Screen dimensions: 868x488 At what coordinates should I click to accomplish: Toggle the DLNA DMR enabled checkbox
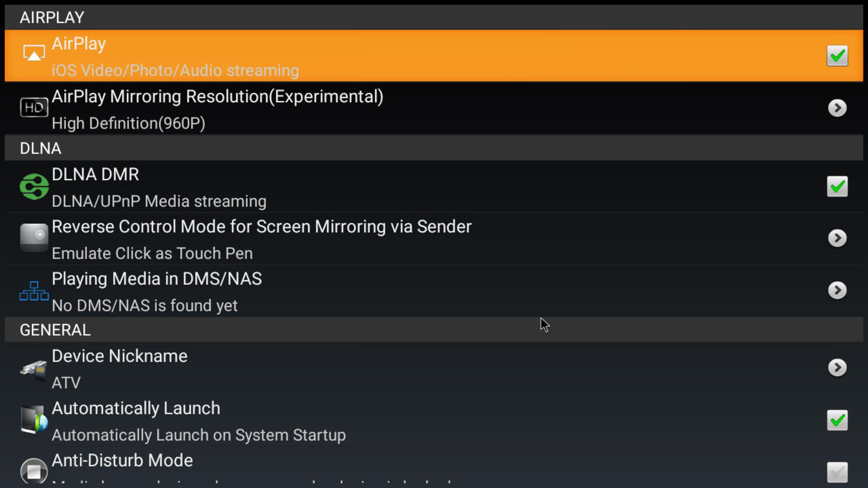pyautogui.click(x=838, y=187)
